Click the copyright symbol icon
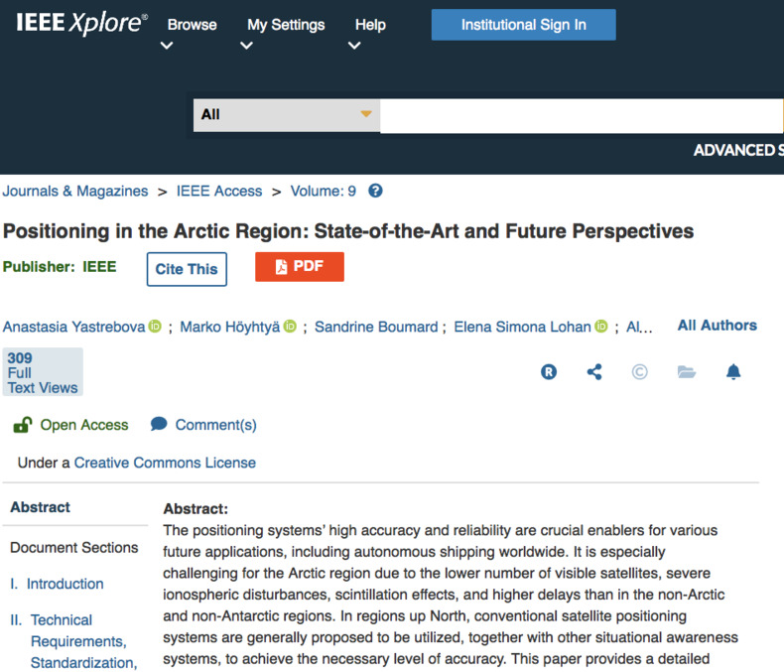The height and width of the screenshot is (672, 784). point(639,372)
